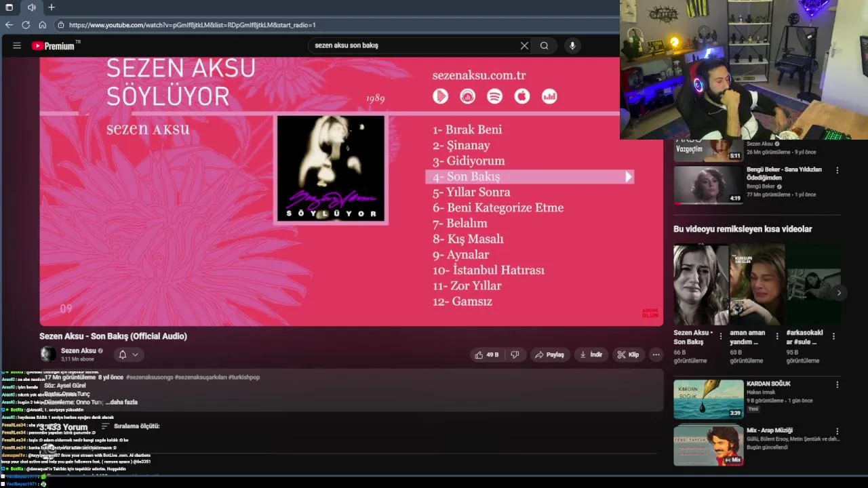Click the video title Sezen Aksu - Son Bakış (Official Audio)
This screenshot has height=488, width=868.
pos(113,336)
